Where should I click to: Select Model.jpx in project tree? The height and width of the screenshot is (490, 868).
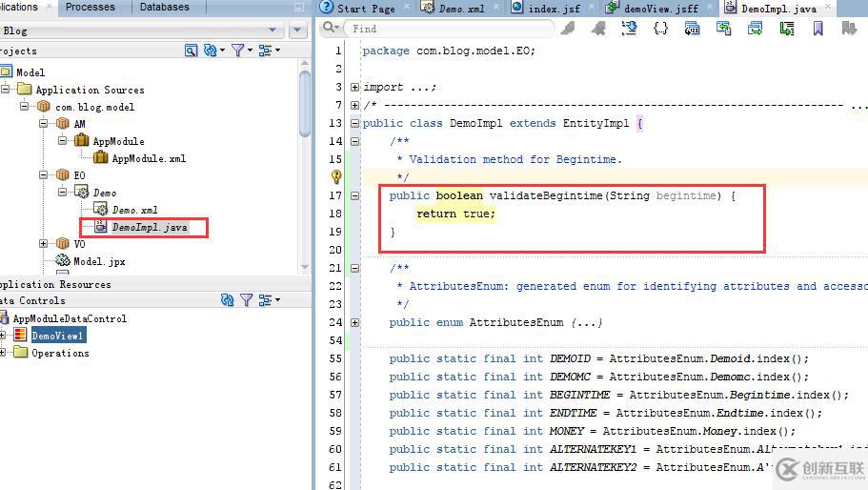pyautogui.click(x=99, y=261)
